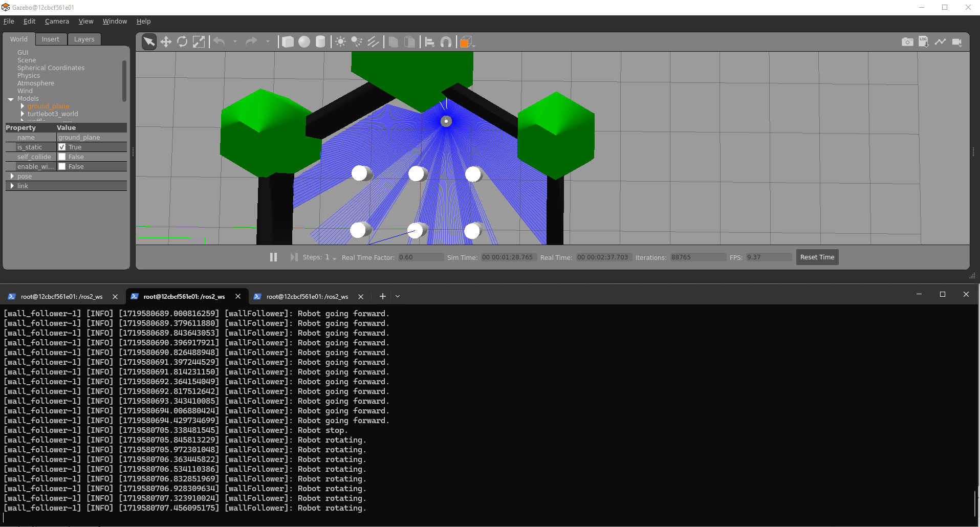Expand the pose property
The image size is (980, 527).
[12, 176]
